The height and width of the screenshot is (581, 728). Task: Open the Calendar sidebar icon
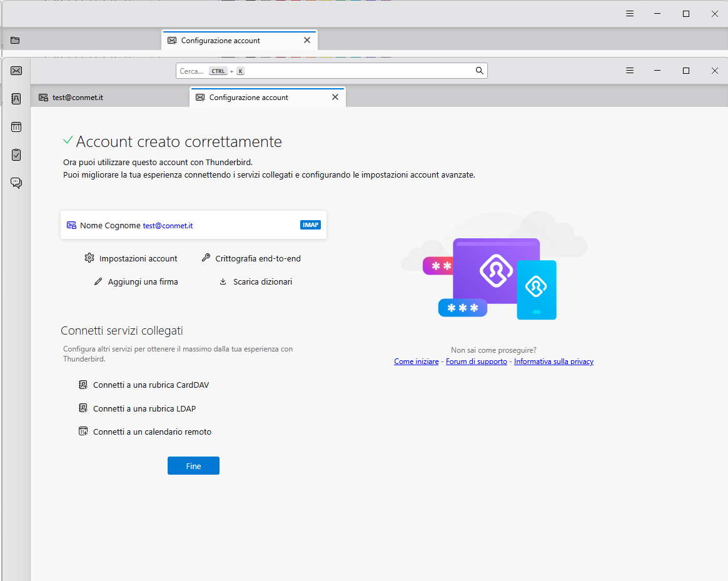[x=16, y=127]
